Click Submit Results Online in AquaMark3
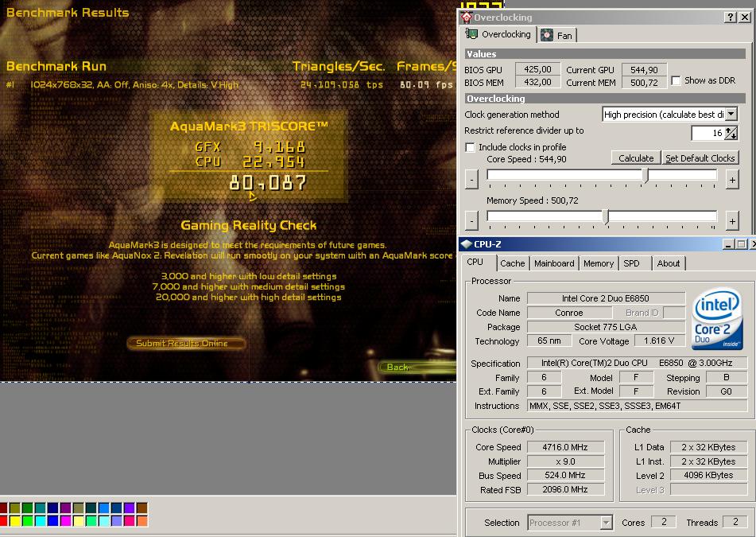Image resolution: width=756 pixels, height=537 pixels. [x=186, y=343]
